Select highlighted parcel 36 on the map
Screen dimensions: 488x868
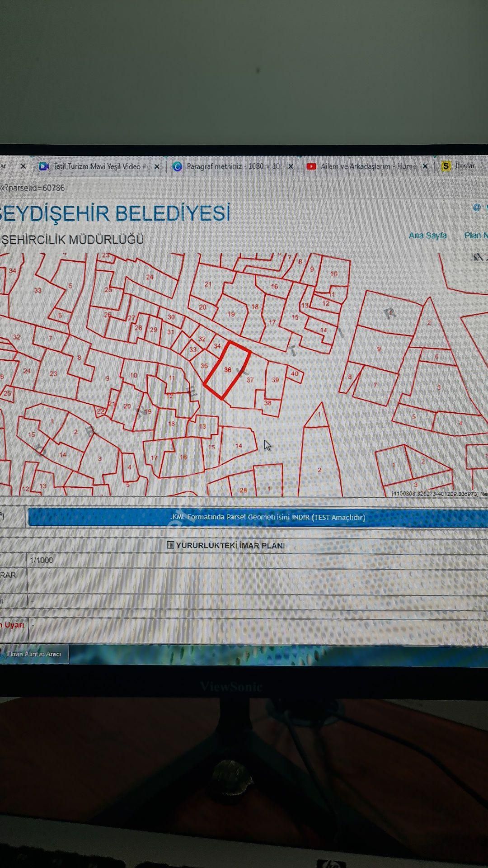tap(227, 370)
